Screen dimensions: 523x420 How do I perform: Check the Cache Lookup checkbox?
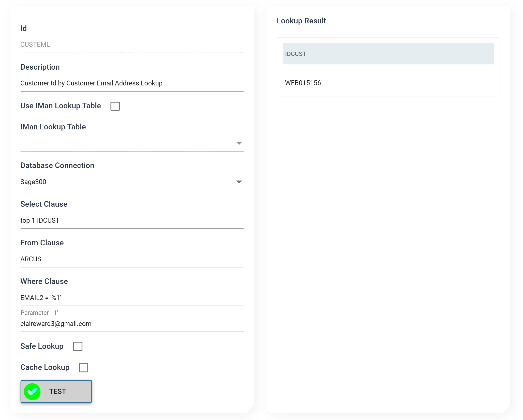83,368
